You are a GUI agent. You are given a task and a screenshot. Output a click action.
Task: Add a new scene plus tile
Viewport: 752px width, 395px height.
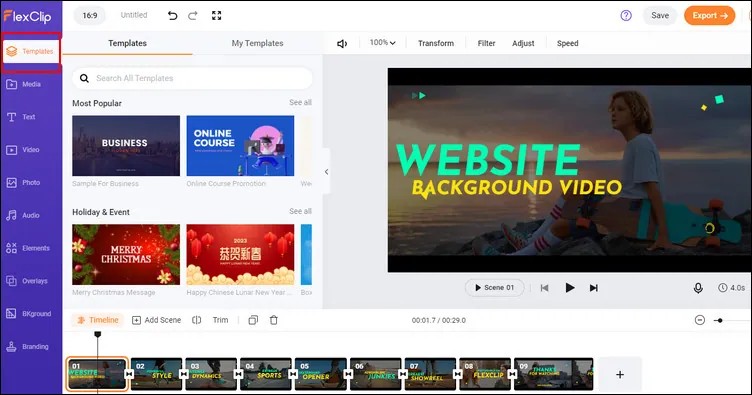pyautogui.click(x=620, y=374)
